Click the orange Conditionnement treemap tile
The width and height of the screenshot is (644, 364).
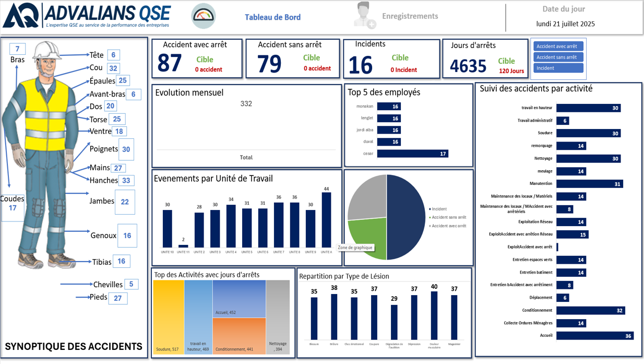(x=239, y=336)
